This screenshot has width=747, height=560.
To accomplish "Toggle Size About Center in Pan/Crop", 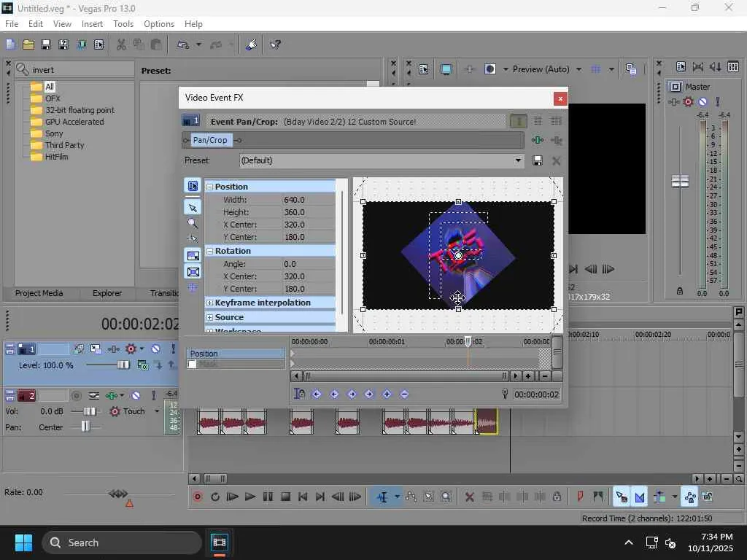I will pyautogui.click(x=193, y=272).
